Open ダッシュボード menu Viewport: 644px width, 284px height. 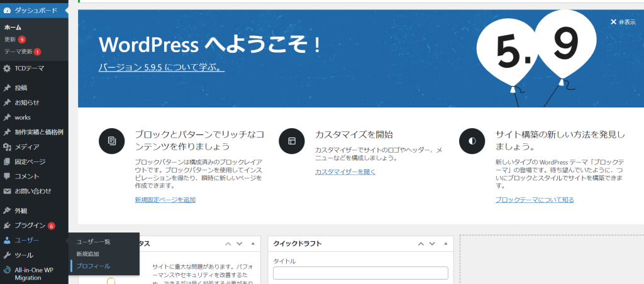pyautogui.click(x=34, y=10)
